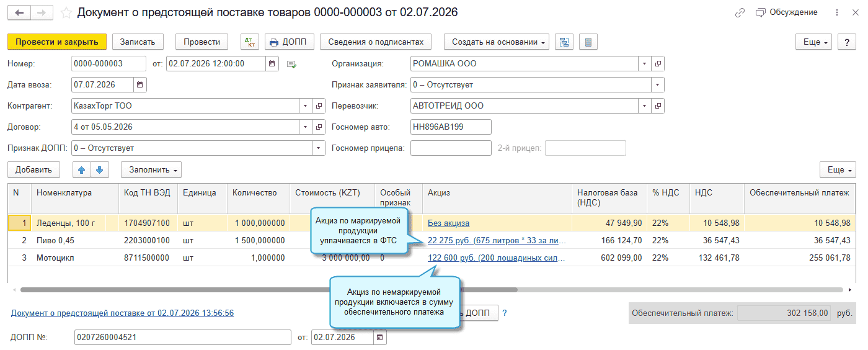Open calendar for Дата ввоза
Screen dimensions: 868x350
pyautogui.click(x=140, y=84)
